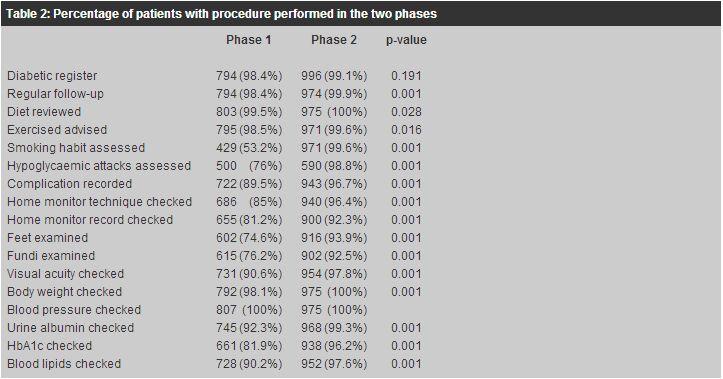Viewport: 723px width, 379px height.
Task: Click the Regular follow-up row label
Action: pyautogui.click(x=55, y=94)
